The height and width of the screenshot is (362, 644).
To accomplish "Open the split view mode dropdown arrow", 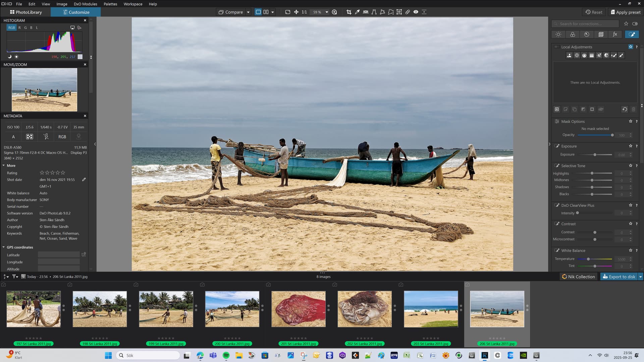I will [x=273, y=12].
